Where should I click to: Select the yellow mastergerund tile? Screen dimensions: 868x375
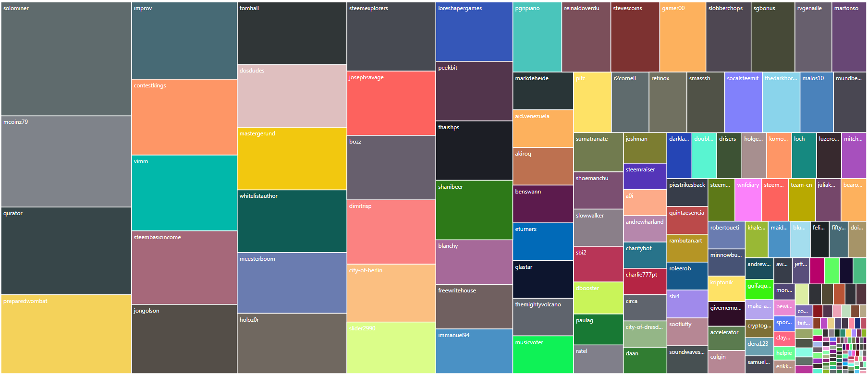point(292,158)
